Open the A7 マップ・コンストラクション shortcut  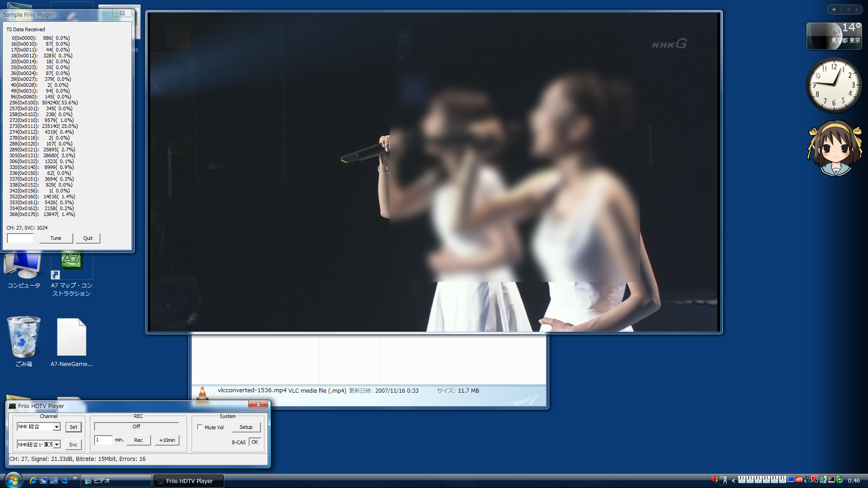pyautogui.click(x=71, y=273)
